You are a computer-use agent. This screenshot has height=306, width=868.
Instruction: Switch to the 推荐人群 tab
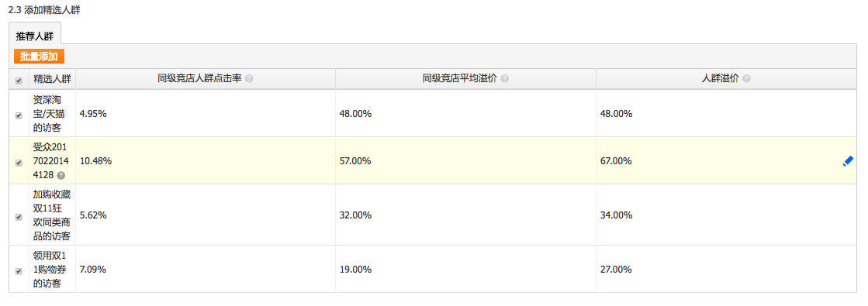tap(35, 36)
